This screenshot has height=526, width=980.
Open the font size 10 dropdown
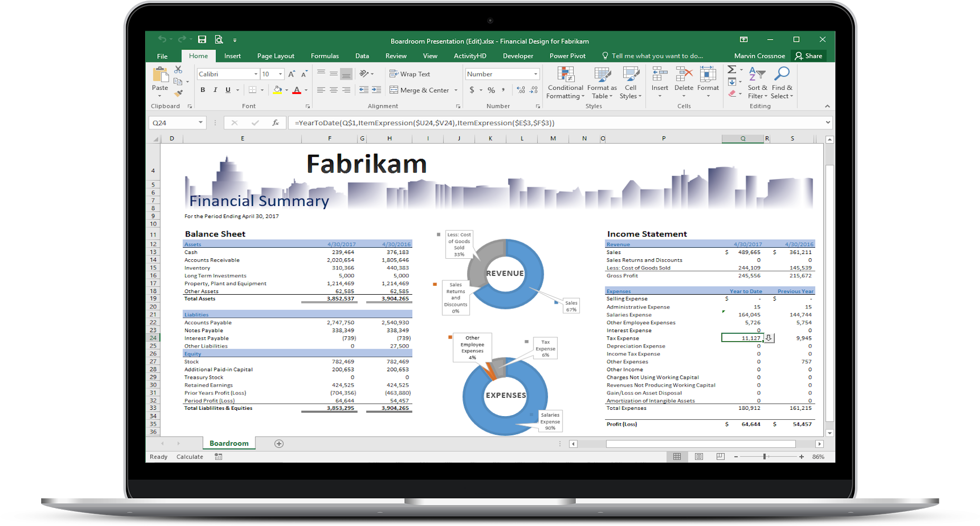[280, 74]
